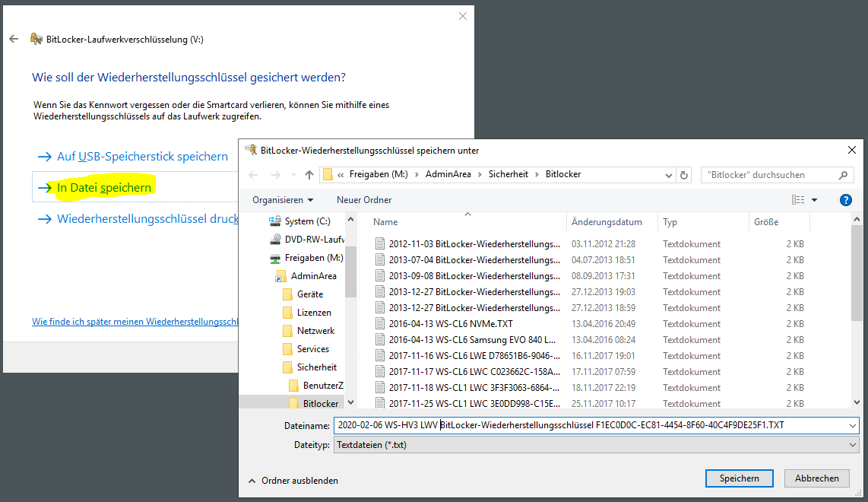Choose Wiederherstellungsschlüssel drucken option
Screen dimensions: 868x502
click(138, 219)
